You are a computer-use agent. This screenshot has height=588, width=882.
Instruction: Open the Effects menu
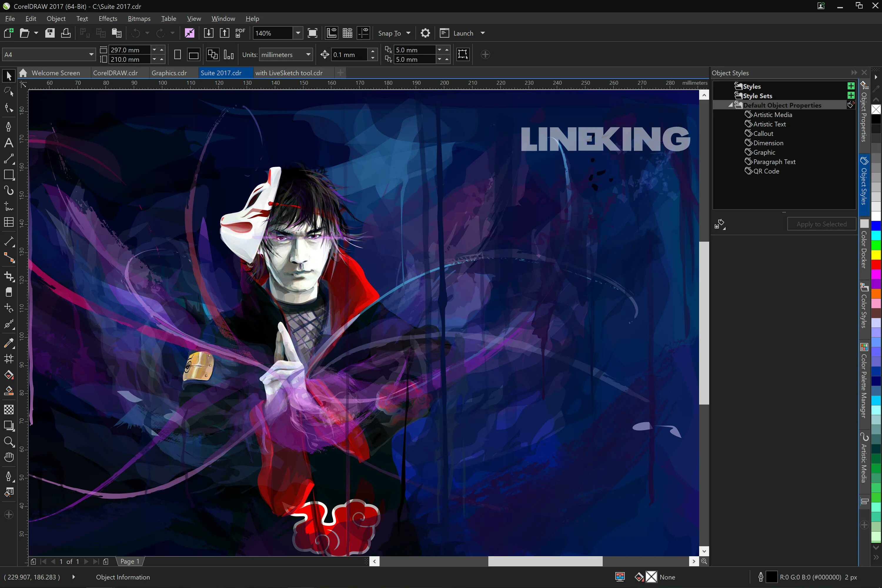[108, 18]
